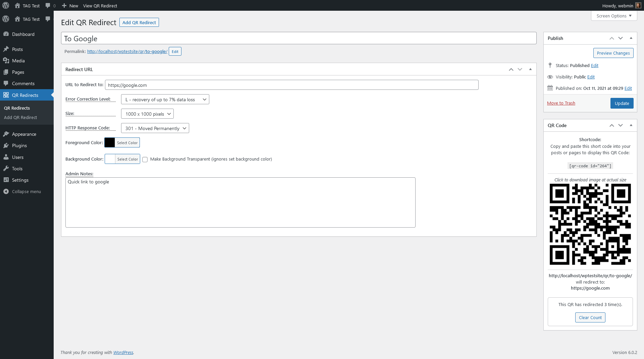
Task: Click the Appearance paintbrush icon
Action: [6, 134]
